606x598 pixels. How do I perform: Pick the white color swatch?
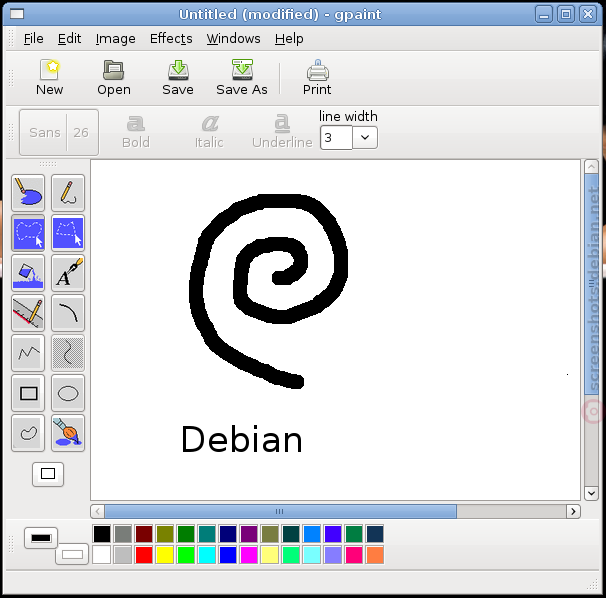pos(102,555)
